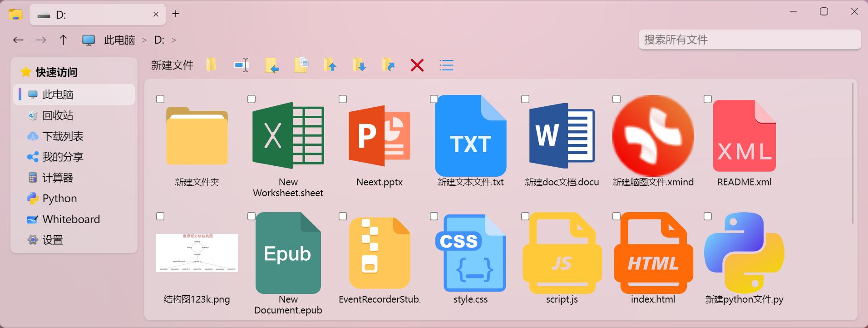
Task: Click the copy documents toolbar icon
Action: point(301,65)
